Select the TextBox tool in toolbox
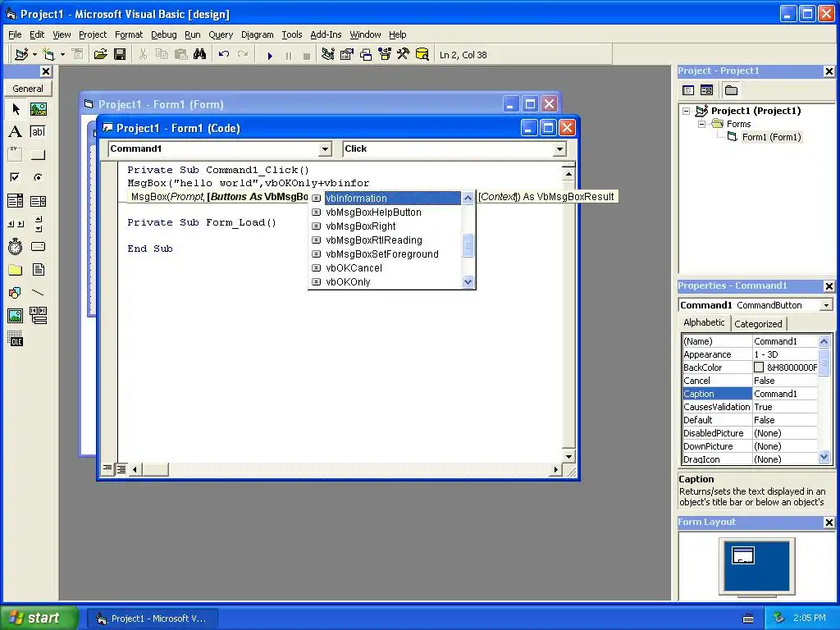This screenshot has height=630, width=840. [x=38, y=132]
